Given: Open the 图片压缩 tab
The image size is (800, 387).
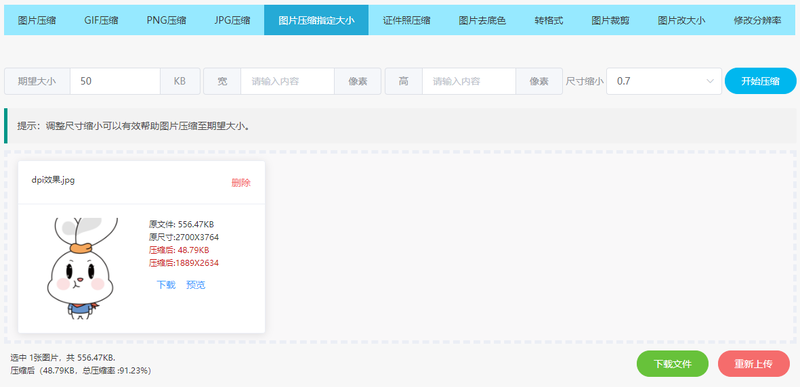Looking at the screenshot, I should point(37,20).
